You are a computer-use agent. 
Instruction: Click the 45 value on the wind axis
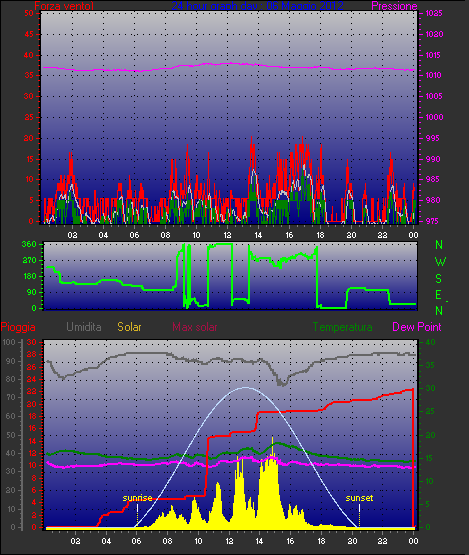29,34
